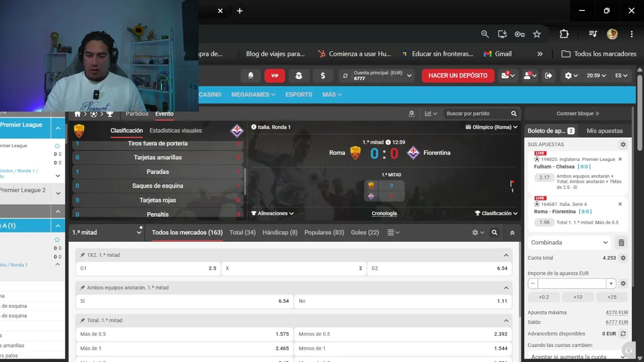Decrease stake with the minus stepper
The image size is (644, 362).
[x=533, y=284]
